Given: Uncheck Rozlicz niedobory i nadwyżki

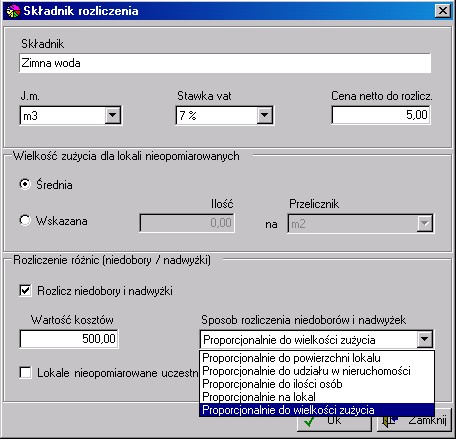Looking at the screenshot, I should tap(26, 290).
